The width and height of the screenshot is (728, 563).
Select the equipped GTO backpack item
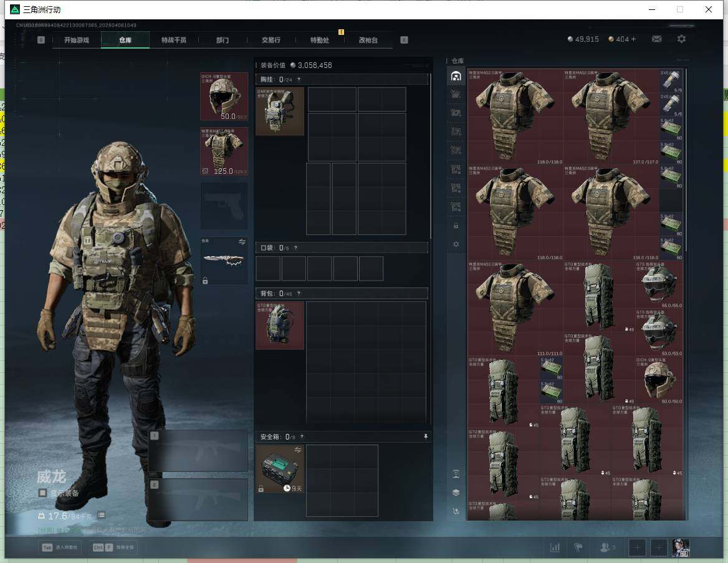[x=280, y=325]
